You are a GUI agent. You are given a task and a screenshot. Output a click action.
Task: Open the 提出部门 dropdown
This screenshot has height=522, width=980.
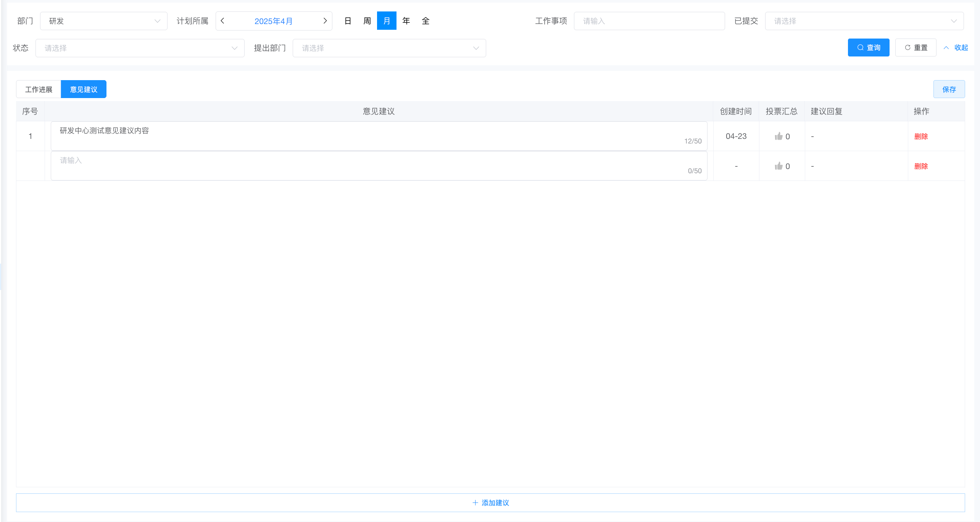389,48
